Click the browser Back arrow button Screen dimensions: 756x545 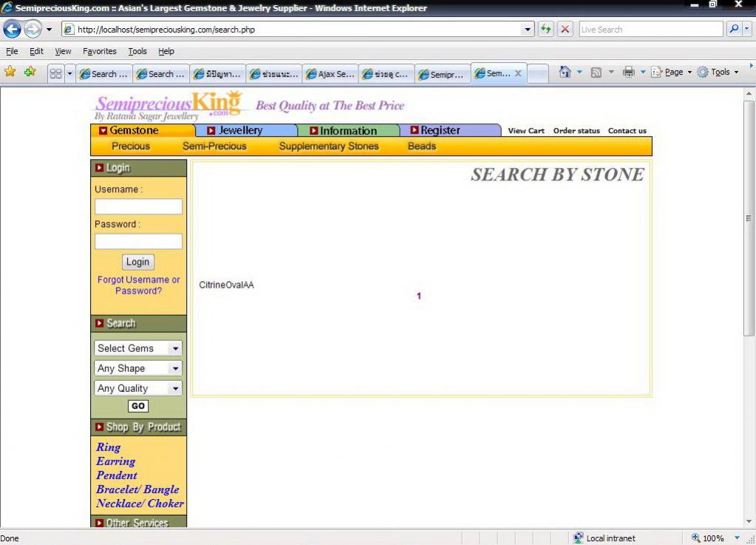coord(12,30)
